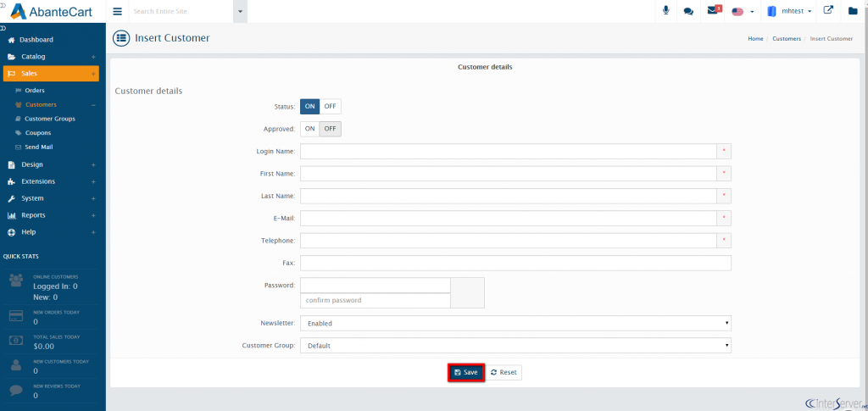Click the Insert Customer list icon
The width and height of the screenshot is (868, 411).
click(120, 38)
